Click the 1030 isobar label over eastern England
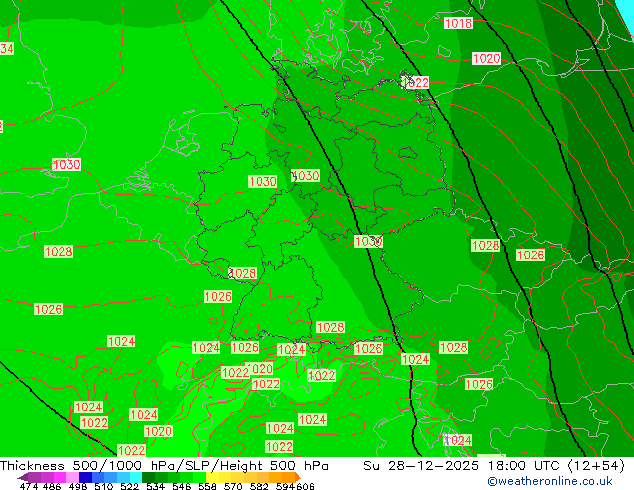Viewport: 634px width, 490px height. pos(67,165)
